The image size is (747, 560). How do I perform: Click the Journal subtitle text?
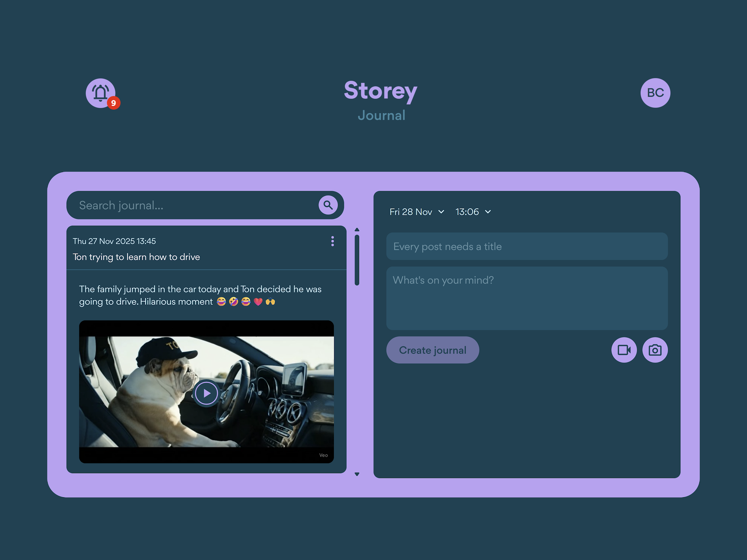(x=382, y=115)
